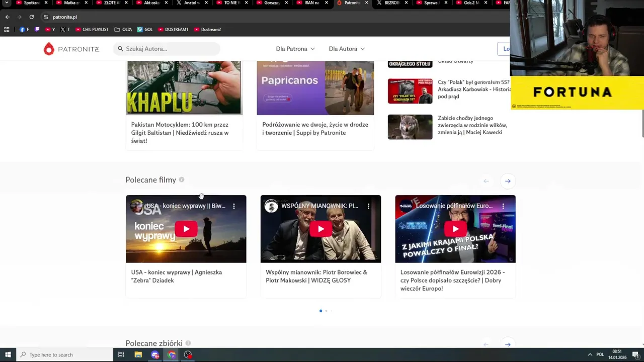
Task: Play the Wspólny mianownik video
Action: [320, 229]
